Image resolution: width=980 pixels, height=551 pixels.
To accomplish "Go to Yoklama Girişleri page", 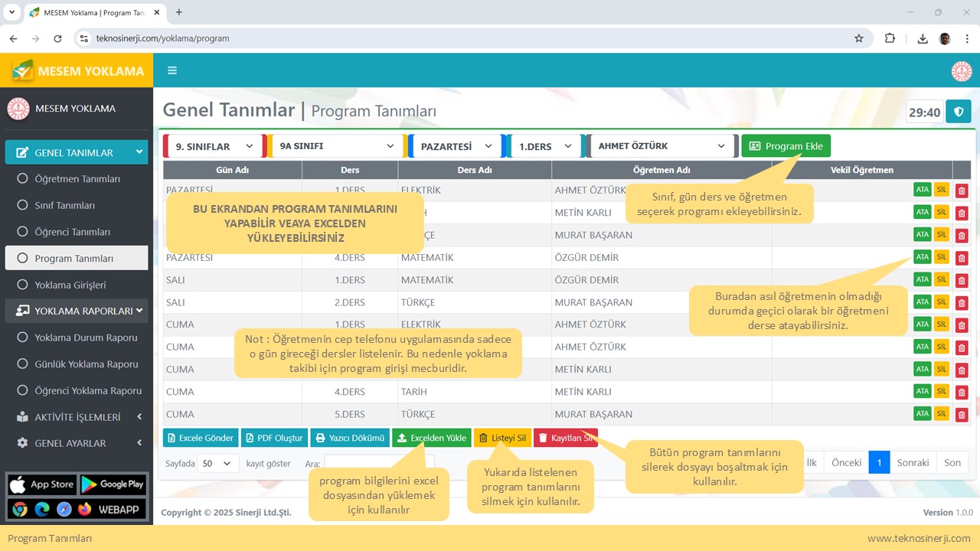I will pyautogui.click(x=70, y=285).
